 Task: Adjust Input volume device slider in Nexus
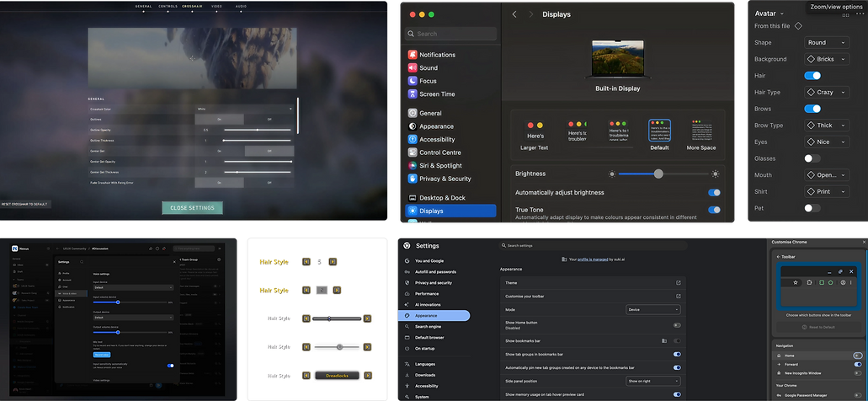[130, 302]
